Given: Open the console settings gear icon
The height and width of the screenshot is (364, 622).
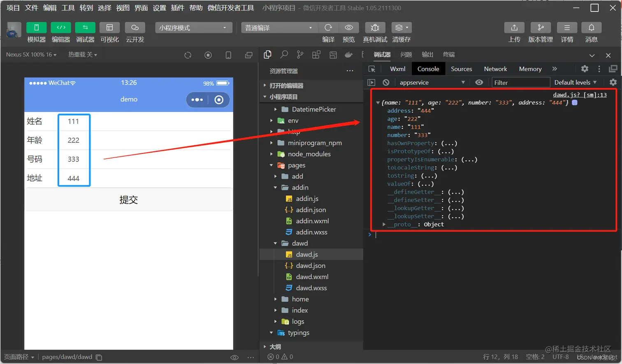Looking at the screenshot, I should point(613,82).
